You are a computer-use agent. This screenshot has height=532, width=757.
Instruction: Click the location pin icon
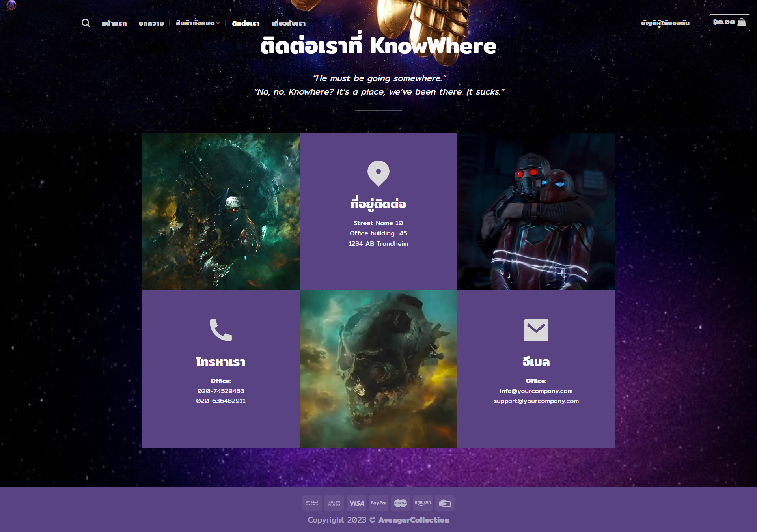(378, 173)
